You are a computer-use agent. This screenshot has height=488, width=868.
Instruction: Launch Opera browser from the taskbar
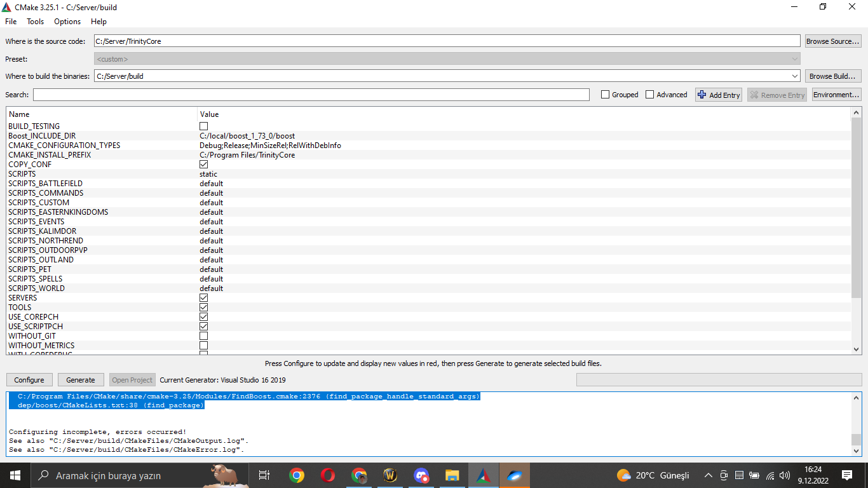[x=328, y=475]
